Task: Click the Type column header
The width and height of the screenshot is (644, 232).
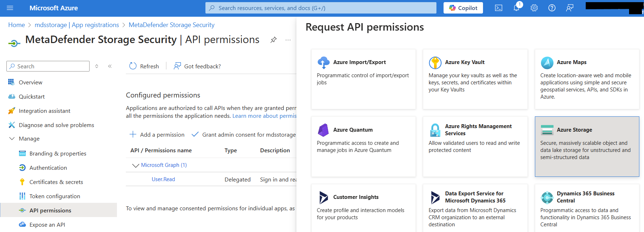Action: (231, 151)
